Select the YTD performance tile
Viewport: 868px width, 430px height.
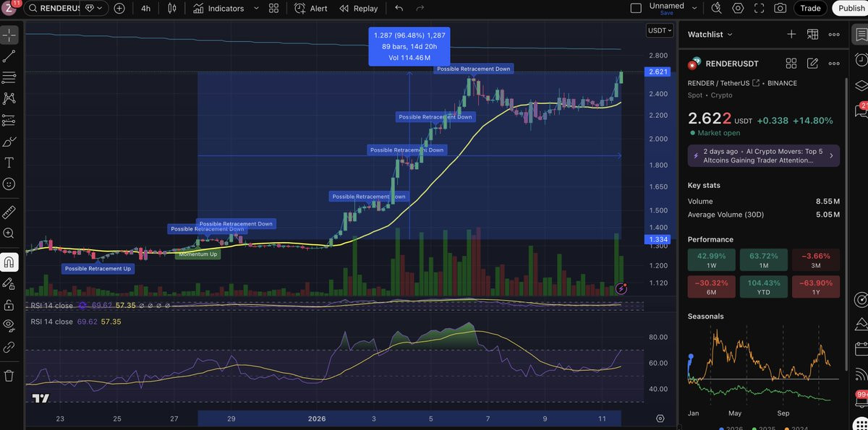[764, 287]
